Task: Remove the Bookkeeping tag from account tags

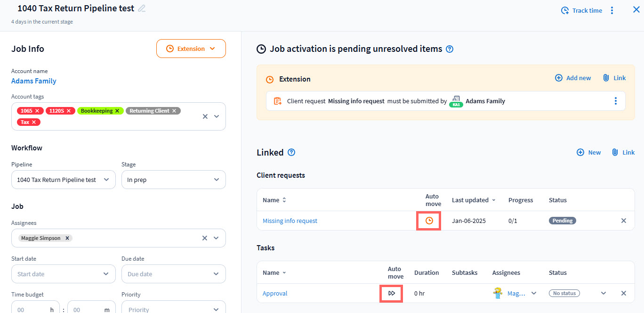Action: [x=117, y=111]
